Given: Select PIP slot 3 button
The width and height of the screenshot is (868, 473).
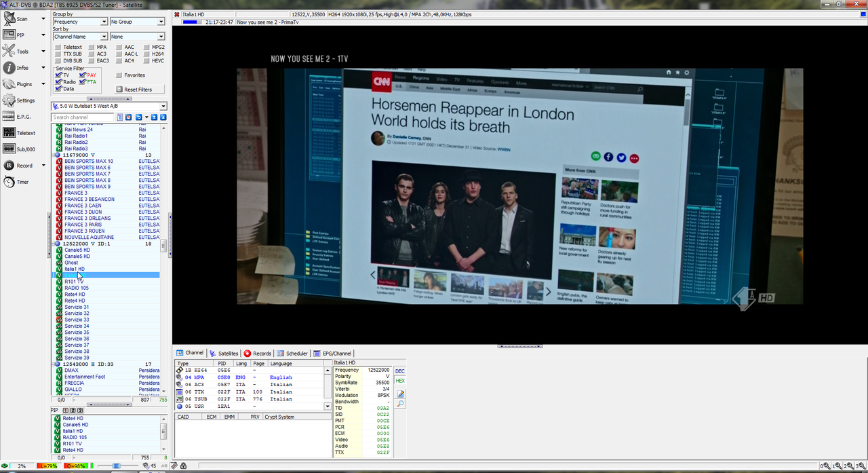Looking at the screenshot, I should pos(79,411).
